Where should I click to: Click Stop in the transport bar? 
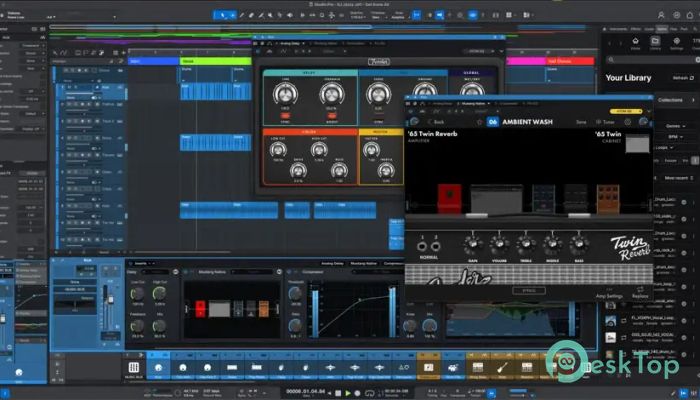point(338,393)
